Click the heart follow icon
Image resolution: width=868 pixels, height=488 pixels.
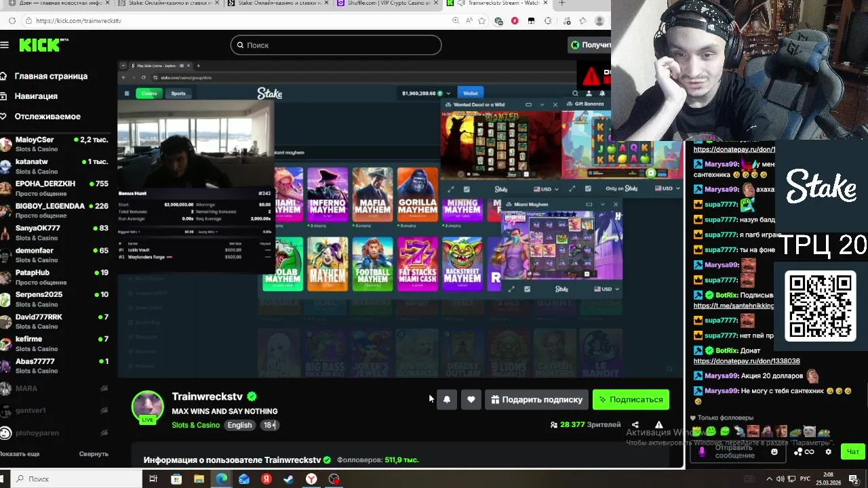471,400
